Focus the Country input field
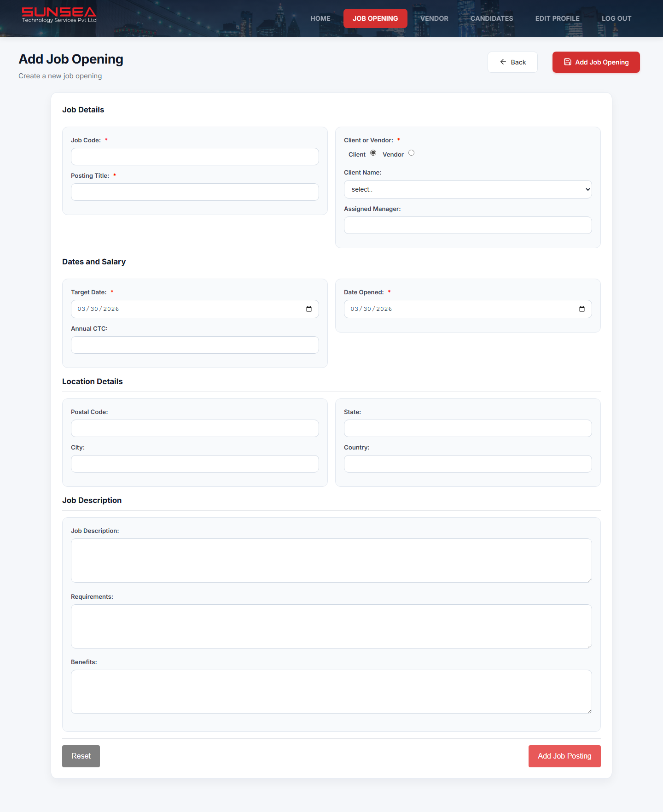Screen dimensions: 663x812 (468, 464)
